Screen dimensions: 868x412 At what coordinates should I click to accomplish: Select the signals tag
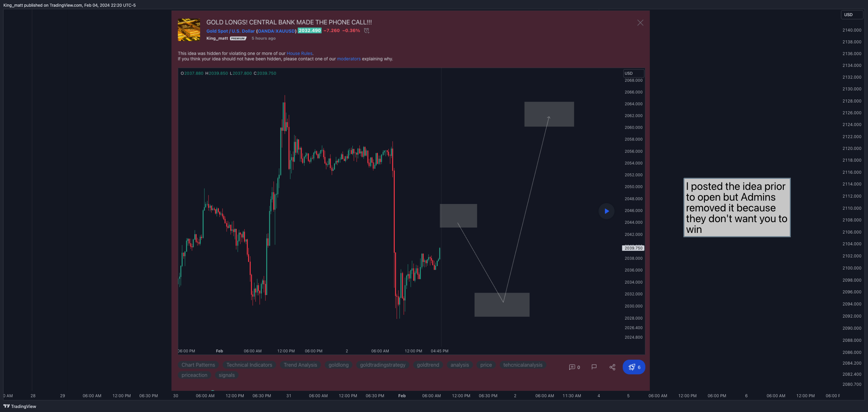click(x=227, y=375)
